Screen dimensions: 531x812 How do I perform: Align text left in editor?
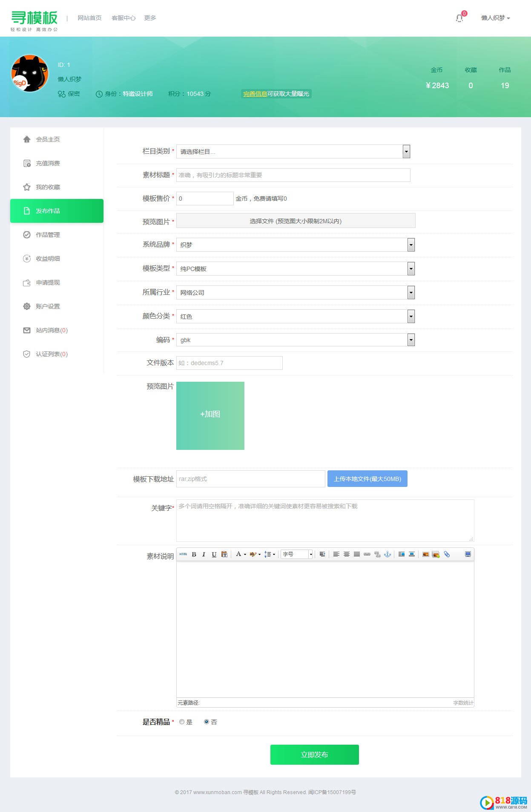(x=336, y=554)
